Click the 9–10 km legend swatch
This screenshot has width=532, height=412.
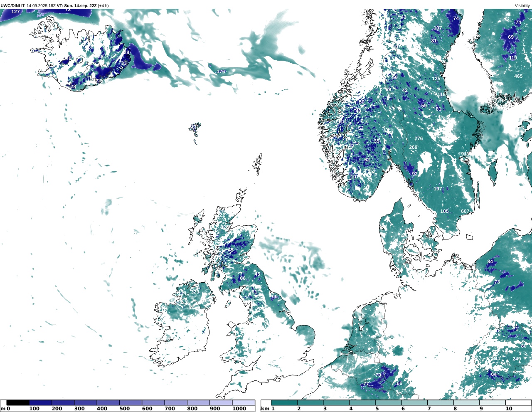click(492, 402)
